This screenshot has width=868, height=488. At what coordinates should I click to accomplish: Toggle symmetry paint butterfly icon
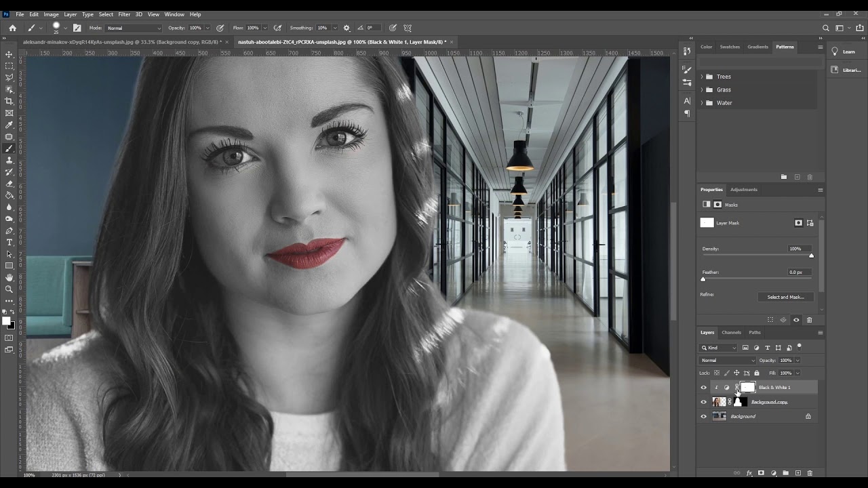(x=408, y=28)
